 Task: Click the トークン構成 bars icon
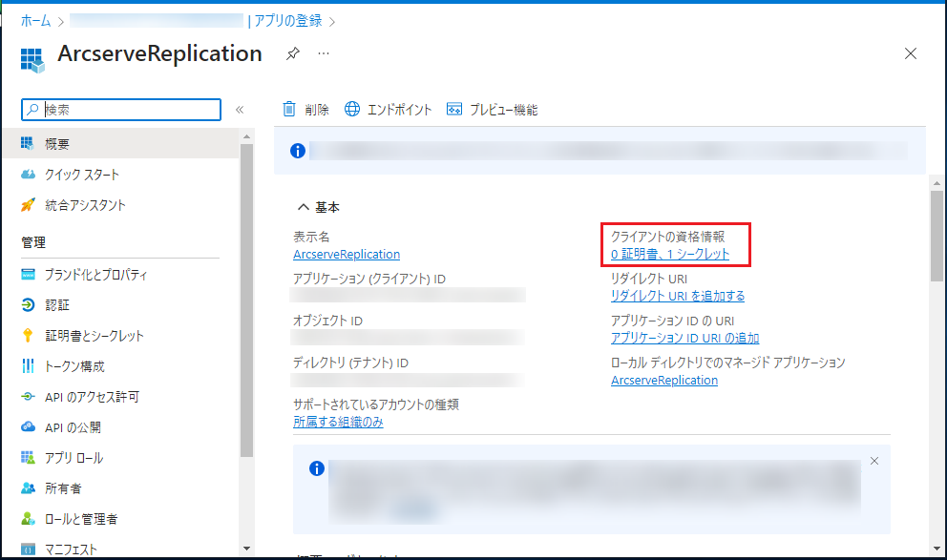point(28,365)
